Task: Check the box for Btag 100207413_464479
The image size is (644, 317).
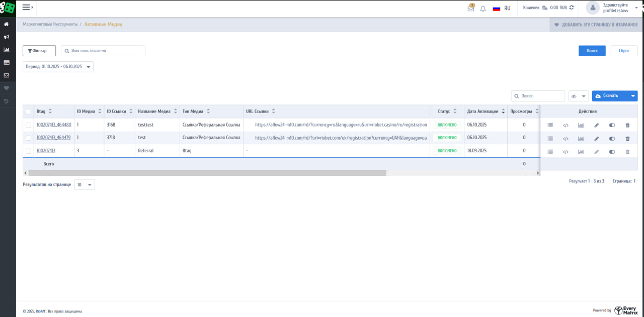Action: 29,138
